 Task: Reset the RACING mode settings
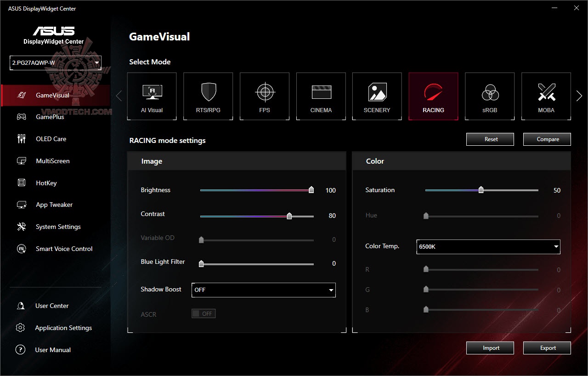pyautogui.click(x=490, y=139)
